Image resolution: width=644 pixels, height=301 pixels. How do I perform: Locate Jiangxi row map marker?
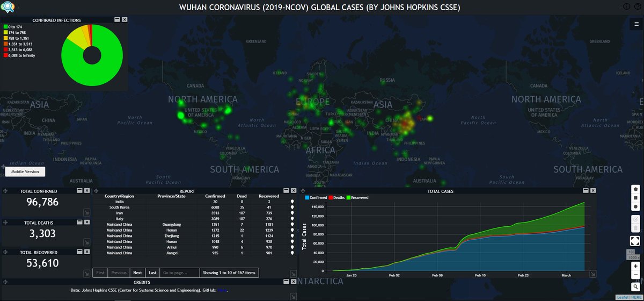coord(292,253)
